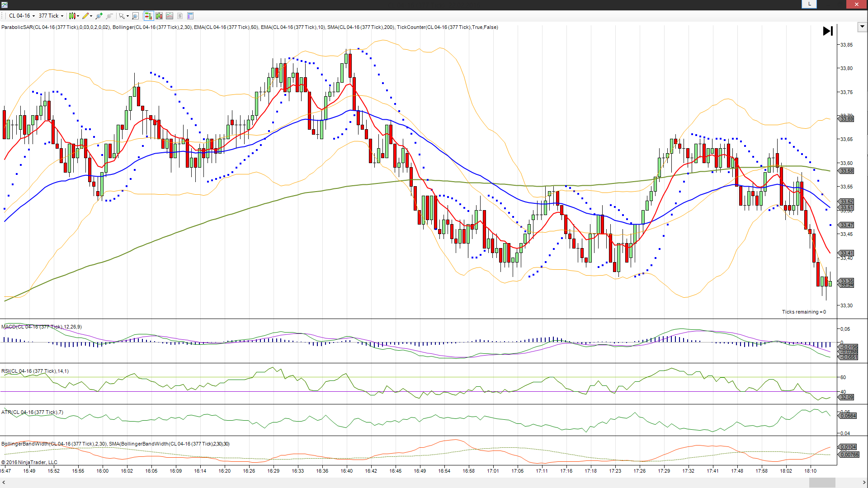
Task: Open the CL 04-16 instrument dropdown
Action: (x=21, y=16)
